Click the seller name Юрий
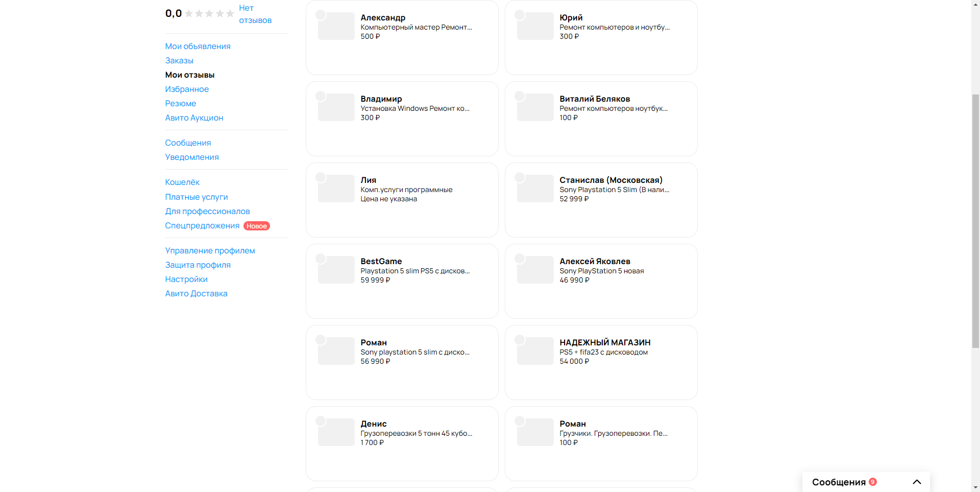This screenshot has height=492, width=980. tap(571, 18)
